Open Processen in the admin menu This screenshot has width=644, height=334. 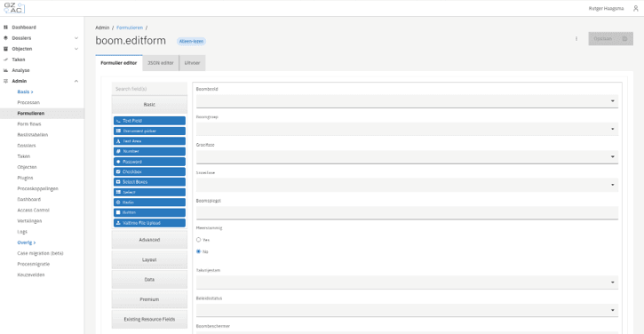tap(28, 102)
